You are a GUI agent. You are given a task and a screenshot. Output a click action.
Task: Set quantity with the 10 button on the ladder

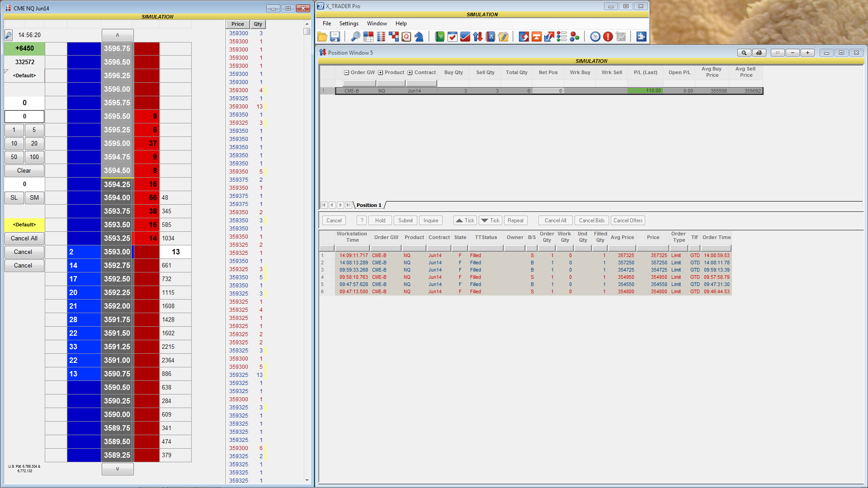click(x=14, y=144)
